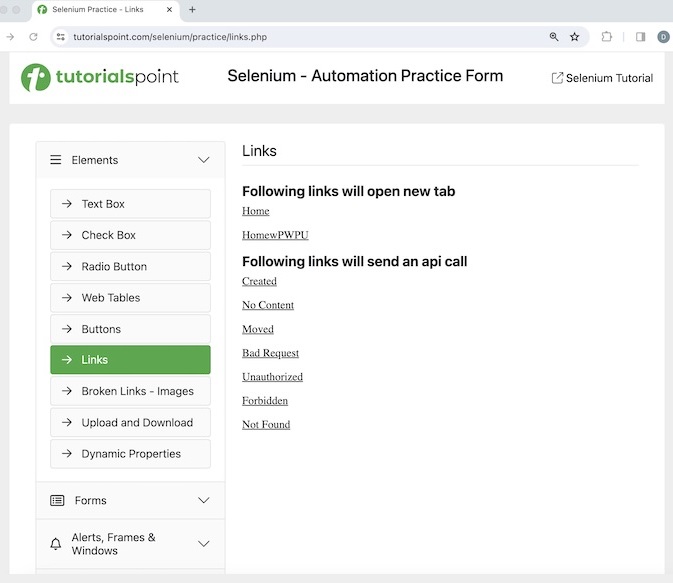Toggle the browser side panel icon
The height and width of the screenshot is (583, 673).
pyautogui.click(x=640, y=37)
